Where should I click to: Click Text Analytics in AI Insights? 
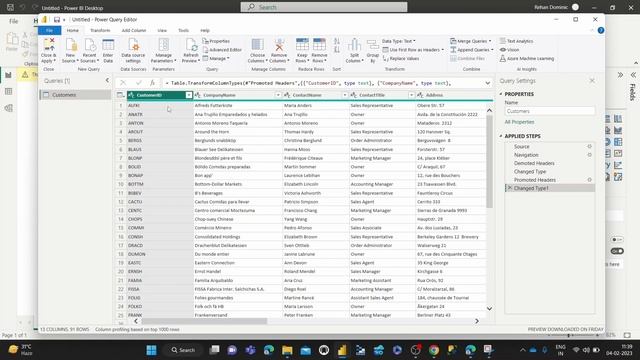pyautogui.click(x=516, y=41)
